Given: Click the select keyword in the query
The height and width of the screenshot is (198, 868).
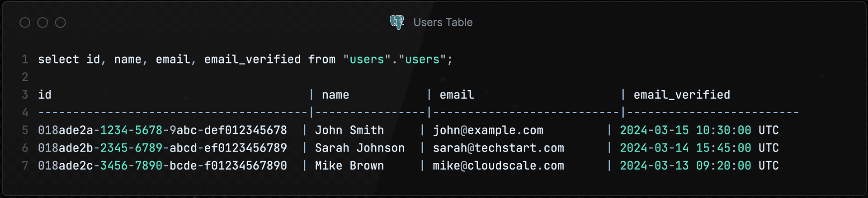Looking at the screenshot, I should 58,59.
